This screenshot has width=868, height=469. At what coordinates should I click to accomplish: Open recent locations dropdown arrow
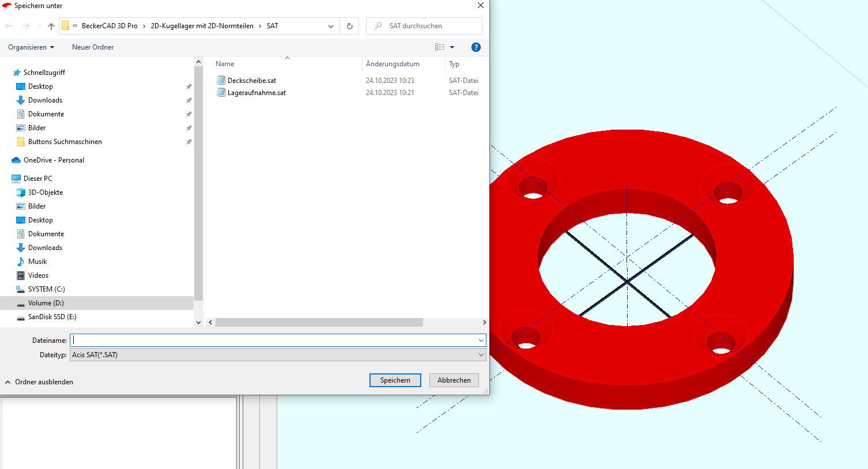point(39,26)
